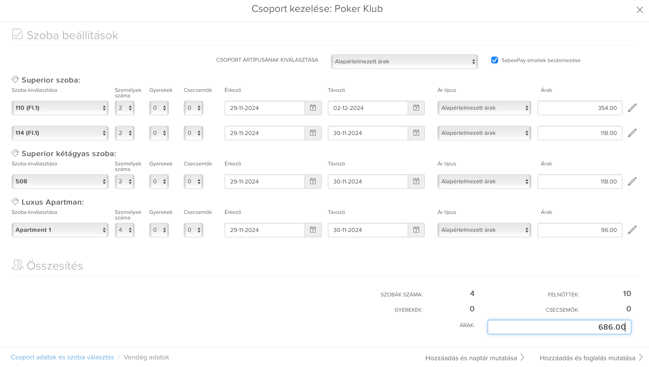
Task: Toggle SabeePay emailek beütemezése checkbox
Action: point(494,60)
